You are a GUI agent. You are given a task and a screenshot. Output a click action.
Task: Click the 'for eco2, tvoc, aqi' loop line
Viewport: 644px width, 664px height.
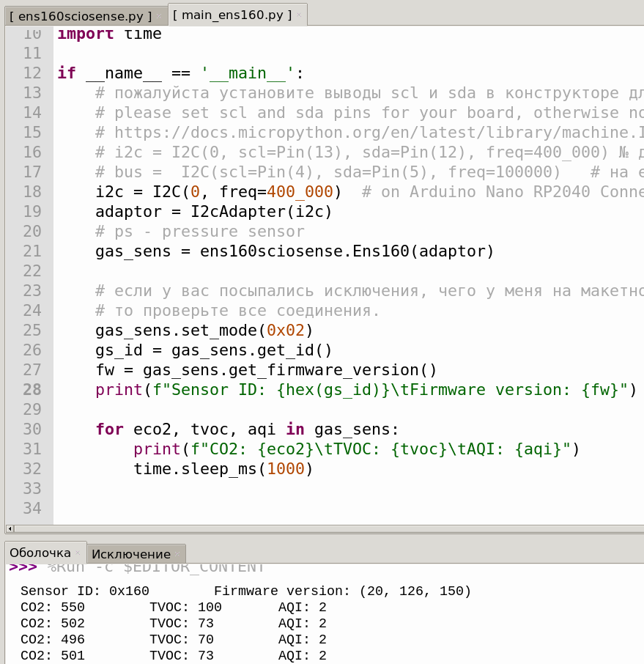tap(247, 429)
